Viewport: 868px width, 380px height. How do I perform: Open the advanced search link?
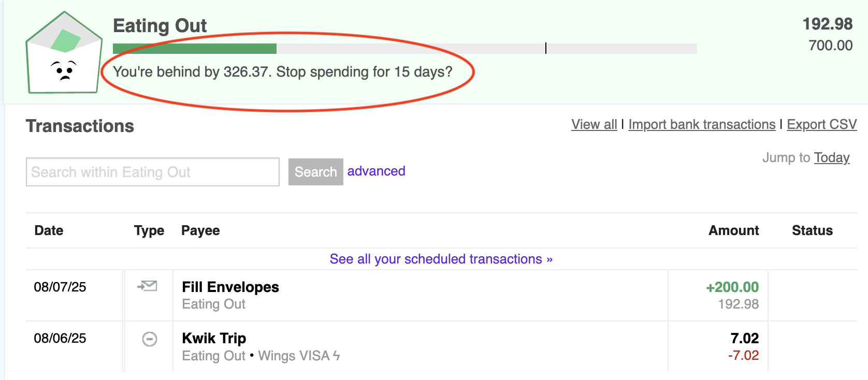(x=376, y=171)
